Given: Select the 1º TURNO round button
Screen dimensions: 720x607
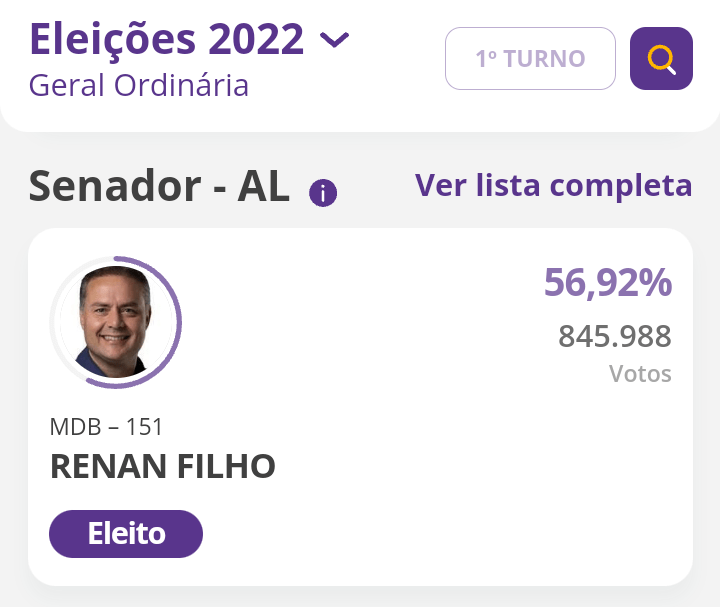Looking at the screenshot, I should pyautogui.click(x=530, y=59).
